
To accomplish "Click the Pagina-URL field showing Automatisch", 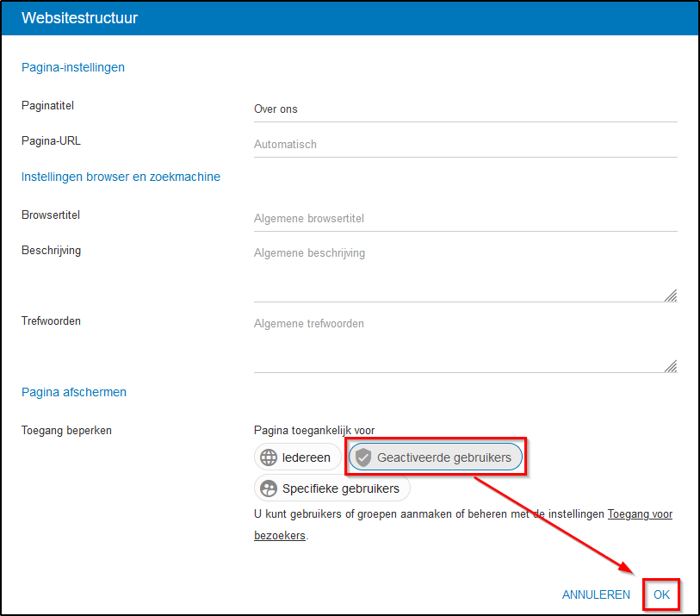I will (465, 145).
